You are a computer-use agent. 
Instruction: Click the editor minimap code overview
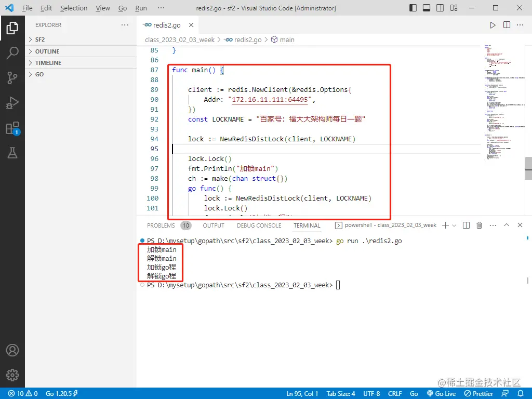click(x=503, y=102)
